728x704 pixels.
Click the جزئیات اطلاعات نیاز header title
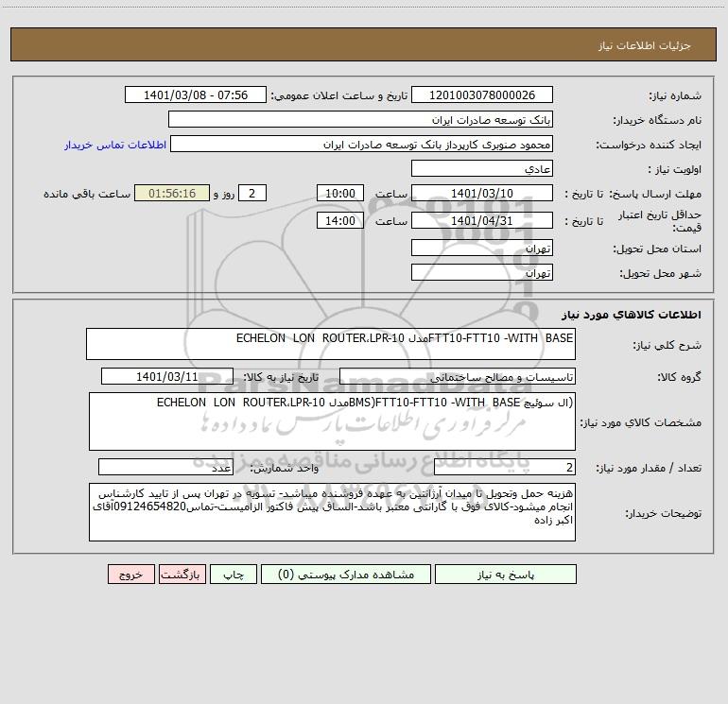[x=645, y=45]
